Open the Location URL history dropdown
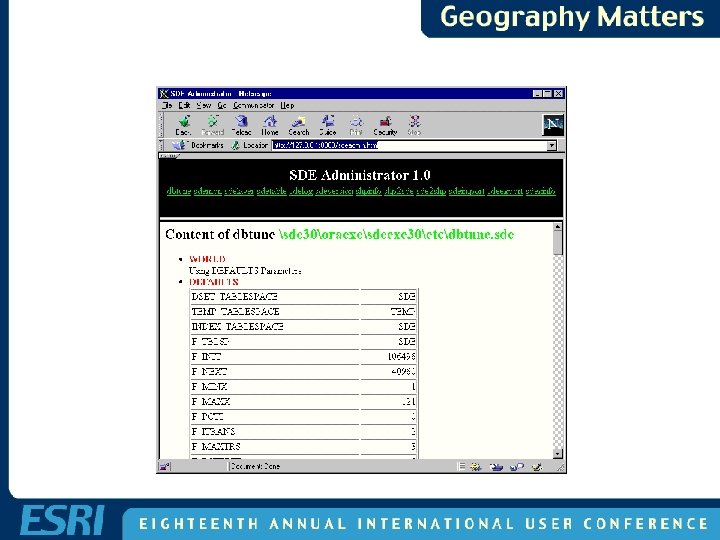The image size is (720, 540). [x=551, y=146]
